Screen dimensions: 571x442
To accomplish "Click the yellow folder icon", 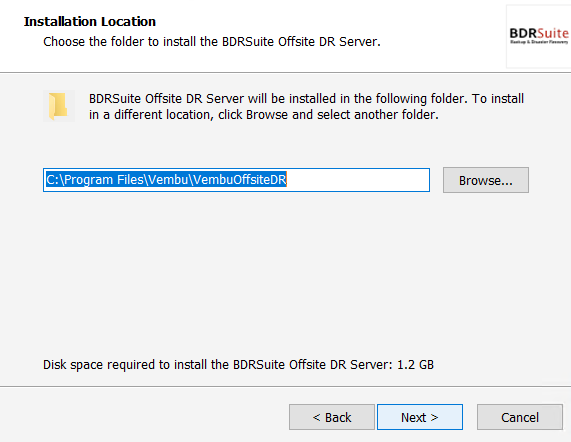I will point(59,106).
